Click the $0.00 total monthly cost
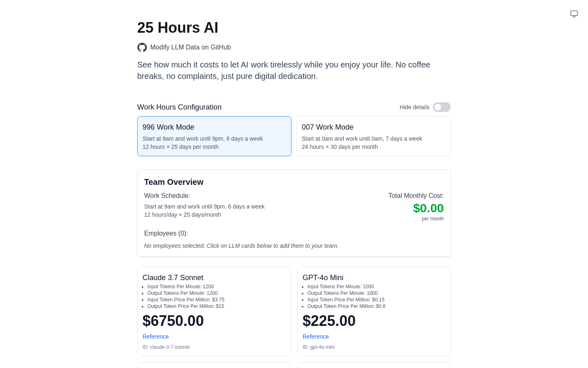Image resolution: width=588 pixels, height=368 pixels. point(428,208)
